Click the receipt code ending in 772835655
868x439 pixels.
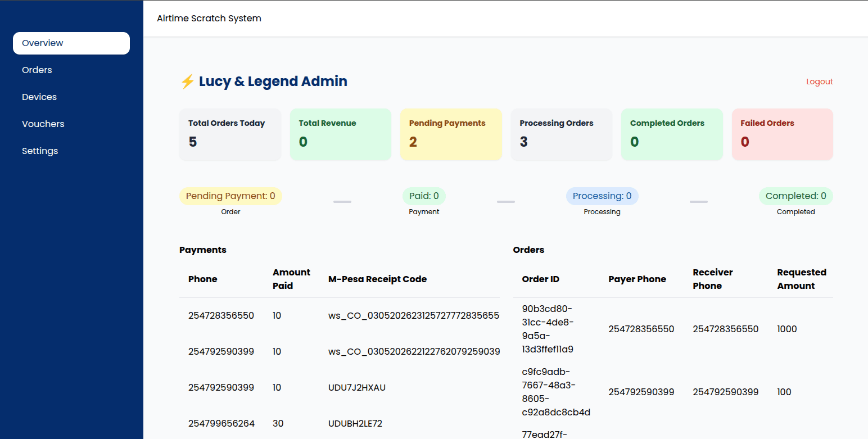pos(414,316)
